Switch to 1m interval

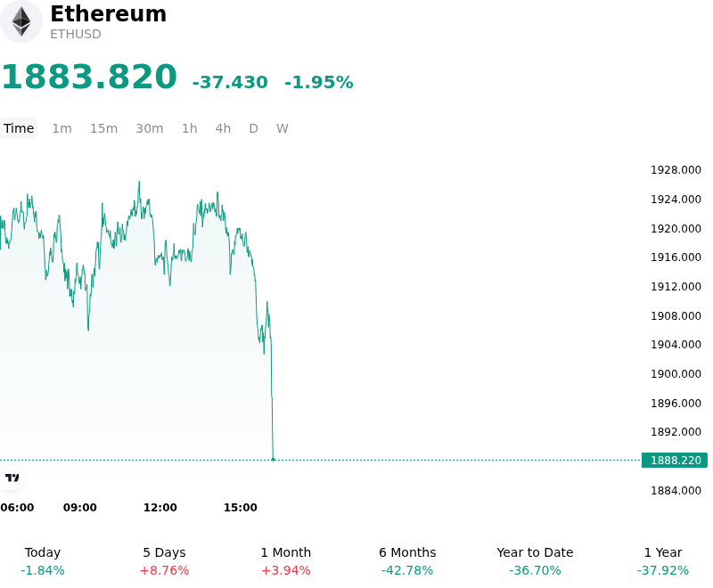click(x=61, y=128)
